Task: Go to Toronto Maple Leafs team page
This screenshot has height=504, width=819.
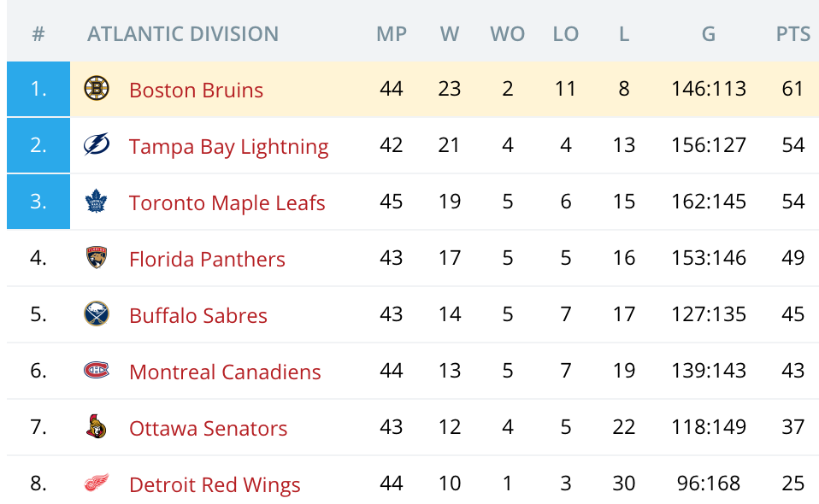Action: (x=227, y=202)
